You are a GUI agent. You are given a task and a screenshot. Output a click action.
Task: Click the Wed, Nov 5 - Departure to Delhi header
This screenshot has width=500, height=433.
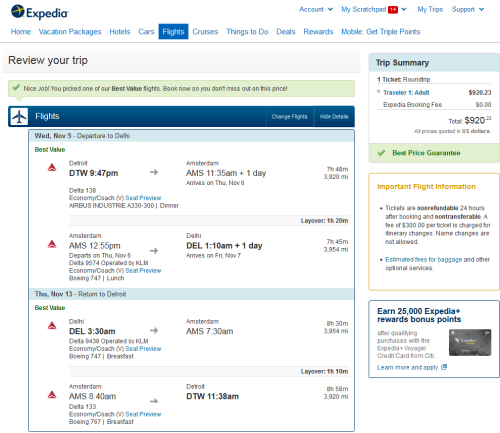(191, 136)
